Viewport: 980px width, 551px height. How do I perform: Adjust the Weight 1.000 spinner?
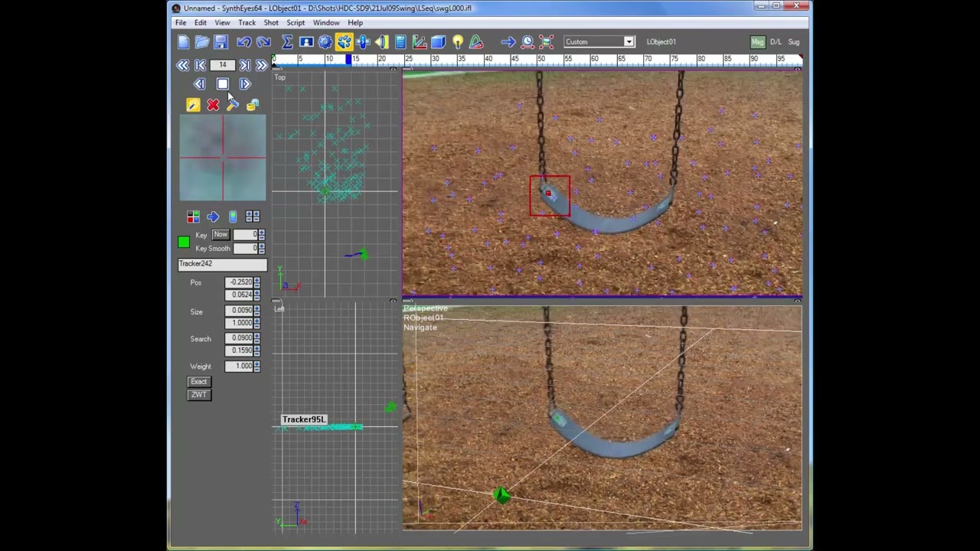coord(256,367)
